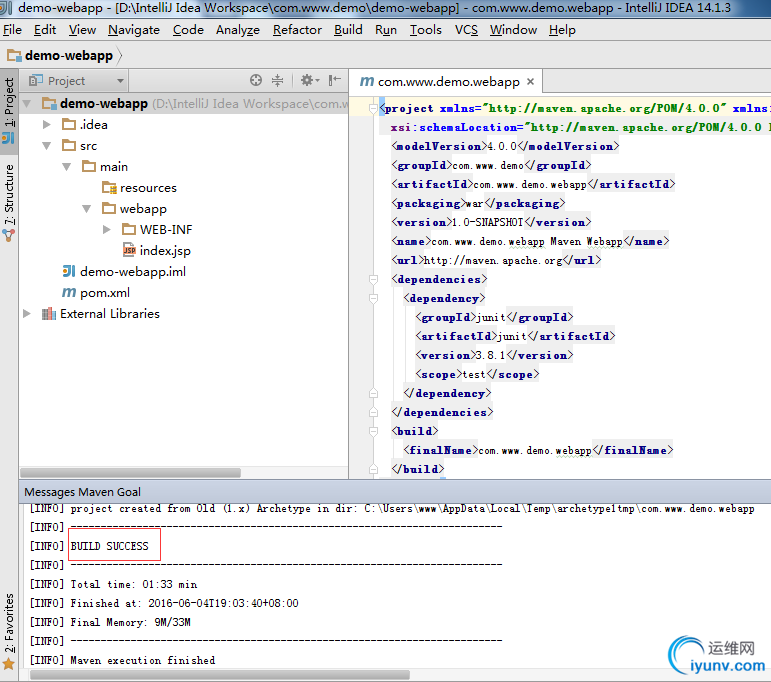The height and width of the screenshot is (682, 771).
Task: Select the main folder icon
Action: pyautogui.click(x=89, y=166)
